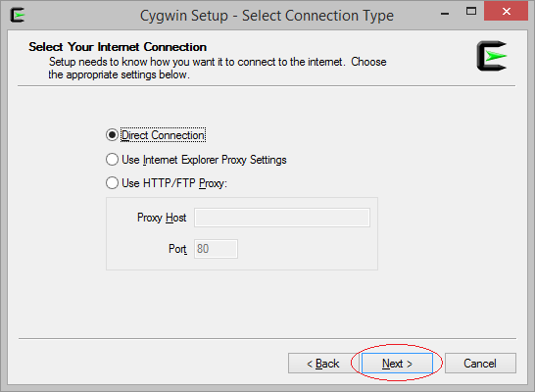Enable the Use HTTP/FTP Proxy option
The height and width of the screenshot is (392, 535).
[112, 183]
